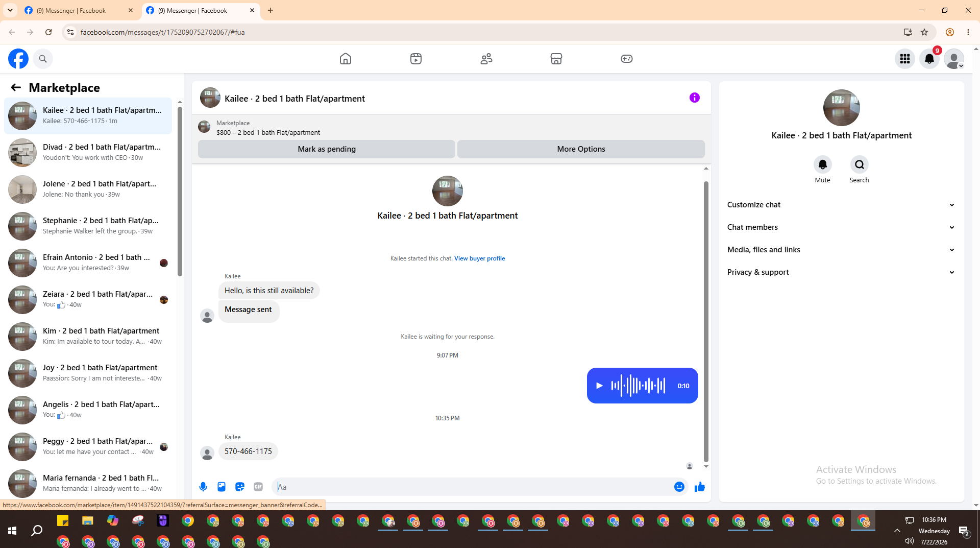Open Kailee chat in conversation list
This screenshot has width=980, height=548.
click(88, 116)
